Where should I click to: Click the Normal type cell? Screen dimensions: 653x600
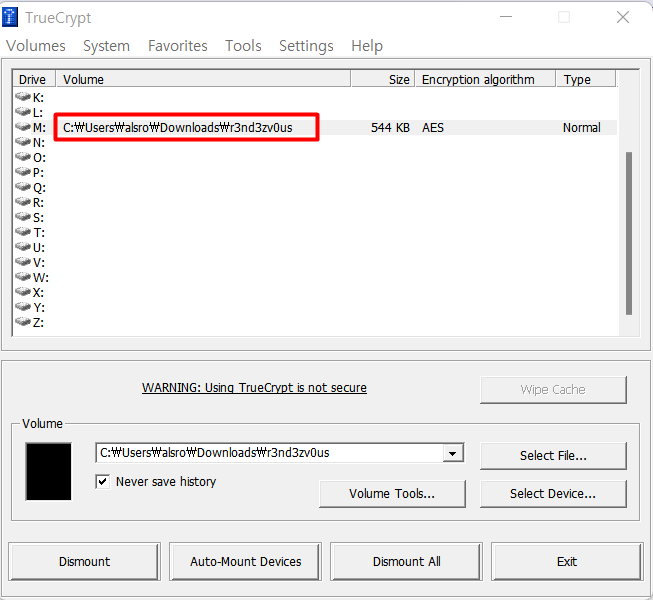tap(582, 127)
